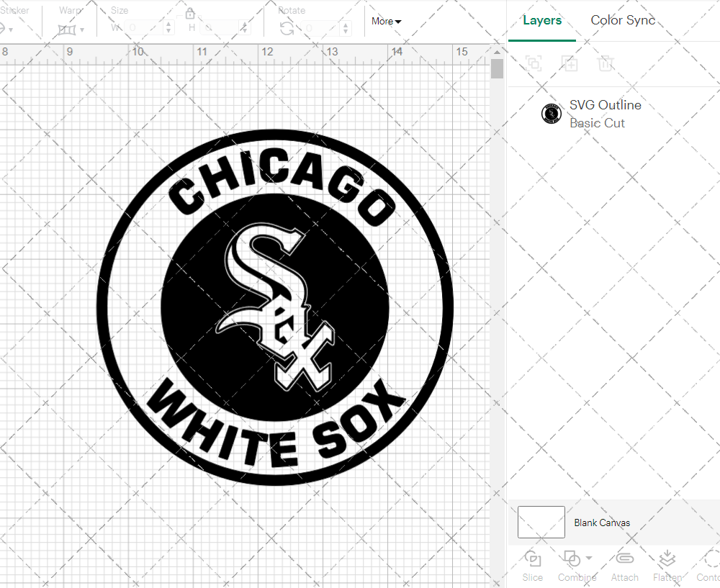The width and height of the screenshot is (720, 588).
Task: Switch to the Layers tab
Action: 542,20
